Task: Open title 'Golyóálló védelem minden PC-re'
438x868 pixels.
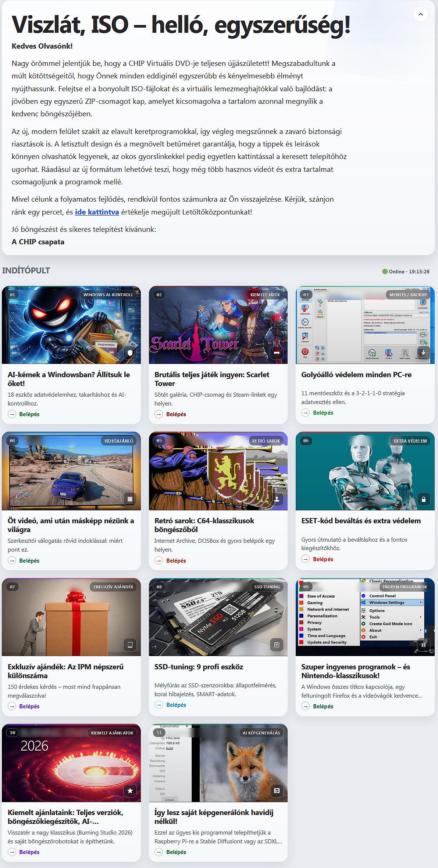Action: 356,375
